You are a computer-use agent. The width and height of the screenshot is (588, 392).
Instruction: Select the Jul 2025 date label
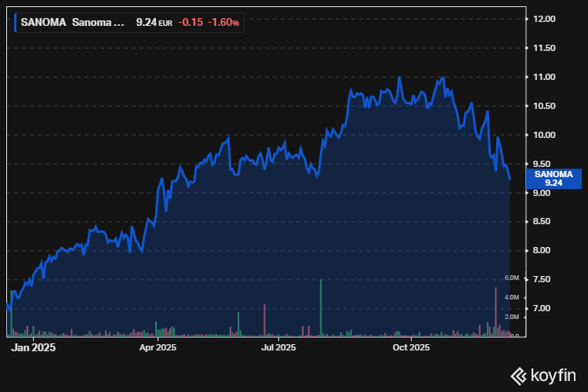click(278, 347)
